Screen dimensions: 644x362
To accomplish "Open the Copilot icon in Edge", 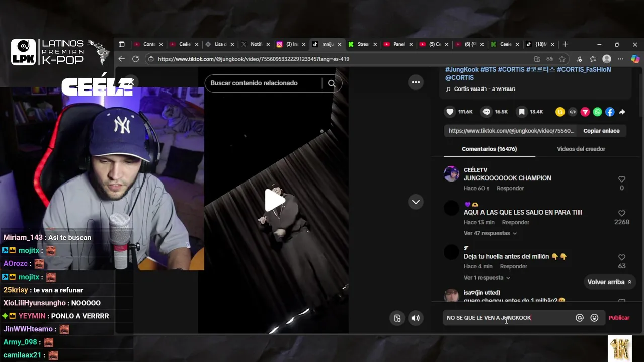I will point(635,59).
